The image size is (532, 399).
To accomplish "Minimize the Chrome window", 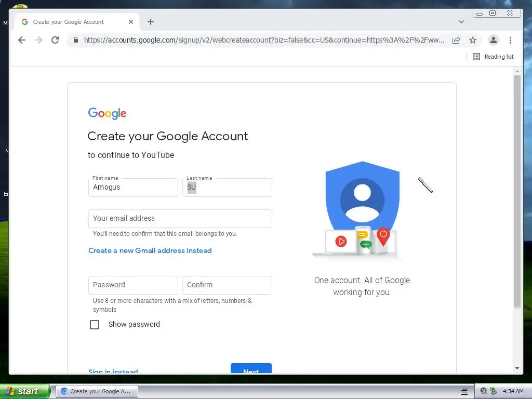I will (x=480, y=13).
